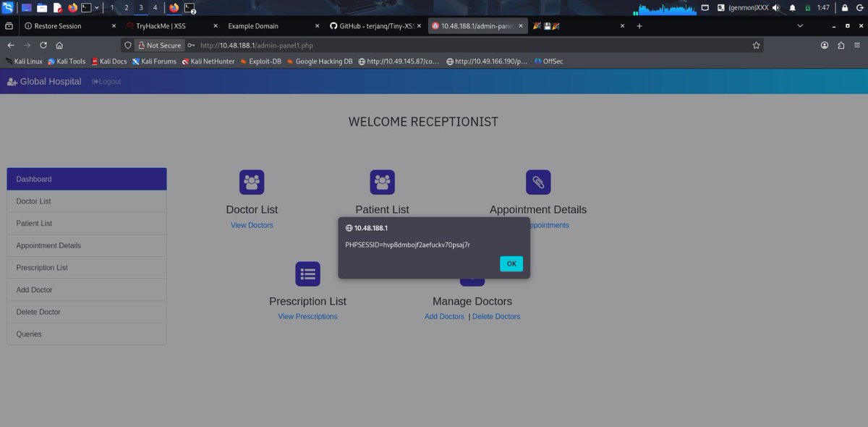This screenshot has width=868, height=427.
Task: Open the Kali applications menu icon
Action: pyautogui.click(x=7, y=8)
